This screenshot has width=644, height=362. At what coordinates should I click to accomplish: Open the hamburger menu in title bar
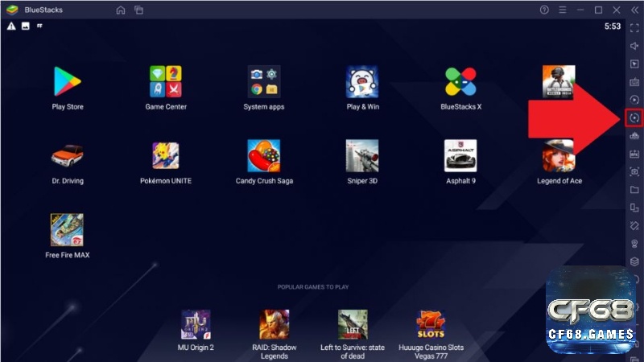562,10
